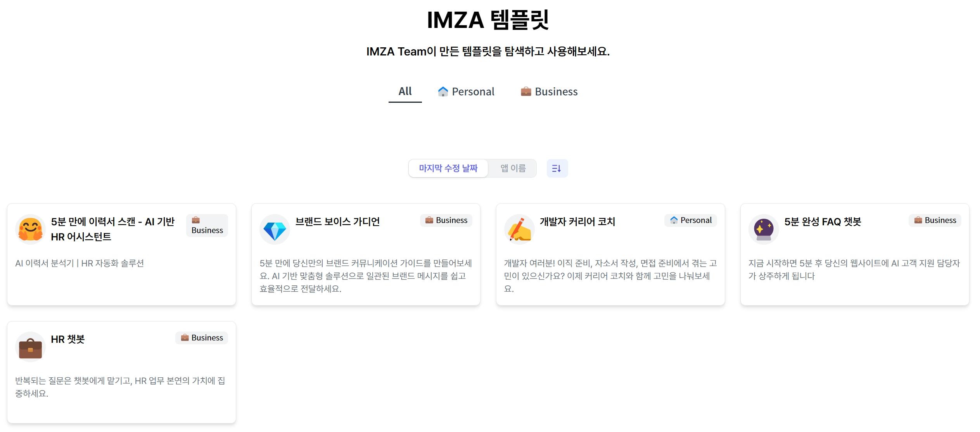Click the hugging face emoji app icon
The image size is (980, 432).
30,229
